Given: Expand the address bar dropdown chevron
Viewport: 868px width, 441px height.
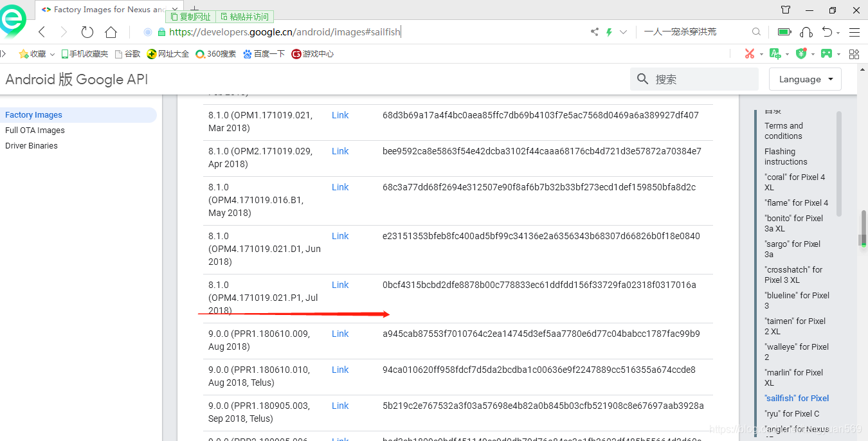Looking at the screenshot, I should [624, 32].
